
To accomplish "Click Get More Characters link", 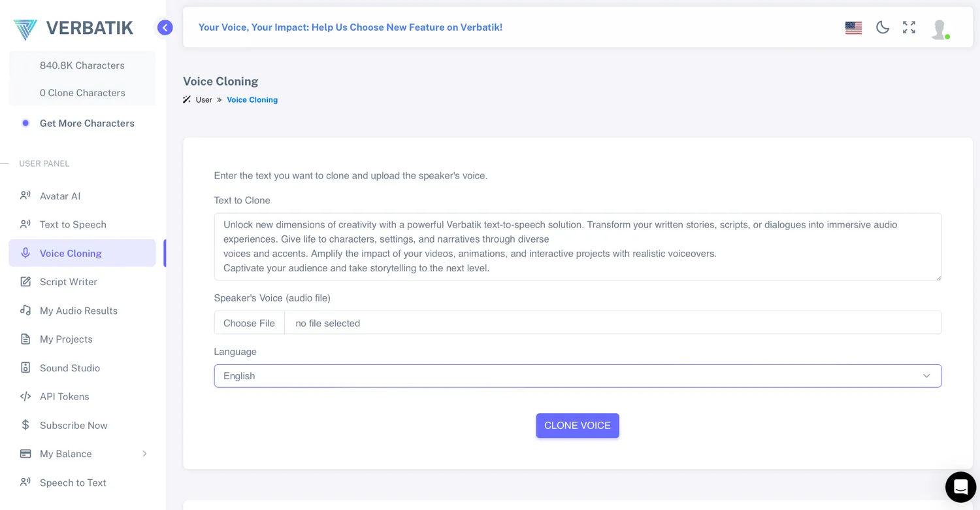I will coord(87,123).
